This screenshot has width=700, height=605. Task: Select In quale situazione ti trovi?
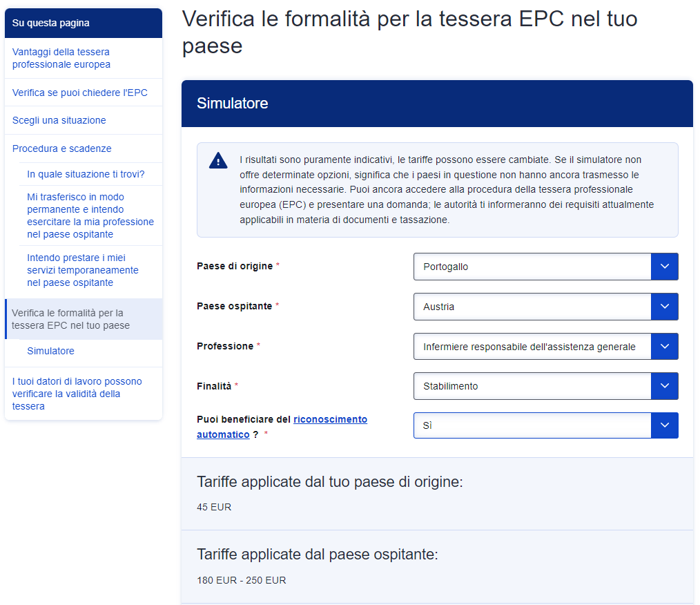coord(86,174)
